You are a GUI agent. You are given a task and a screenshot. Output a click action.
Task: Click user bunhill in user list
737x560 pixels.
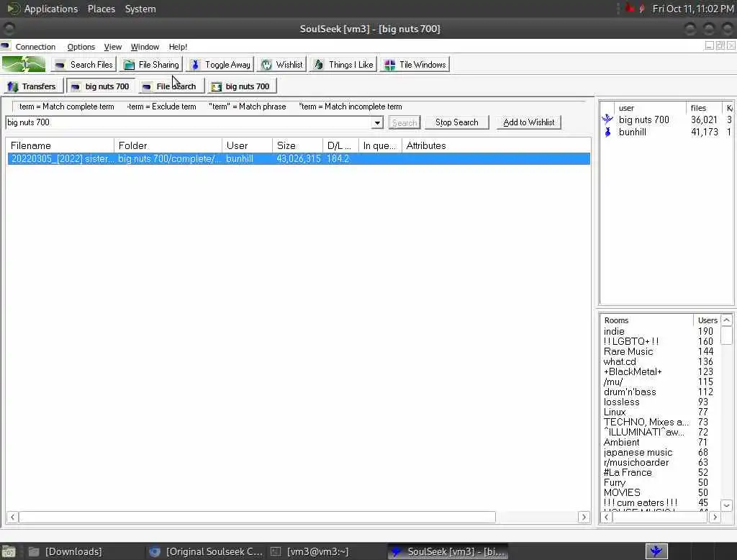632,132
